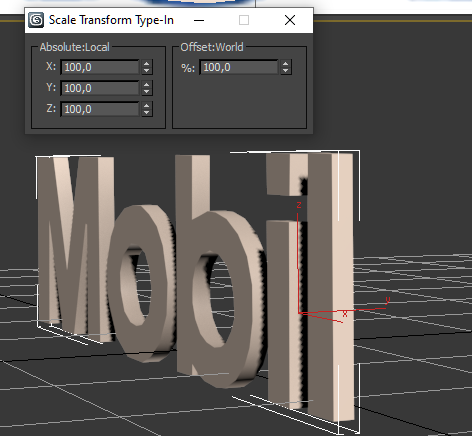Click the Absolute Y scale input field
Image resolution: width=472 pixels, height=436 pixels.
[100, 88]
